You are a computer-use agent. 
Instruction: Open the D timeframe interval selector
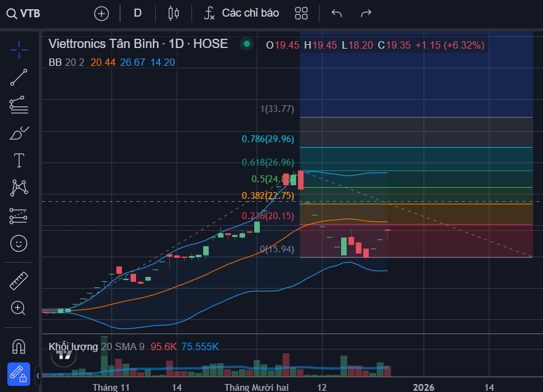pyautogui.click(x=137, y=13)
